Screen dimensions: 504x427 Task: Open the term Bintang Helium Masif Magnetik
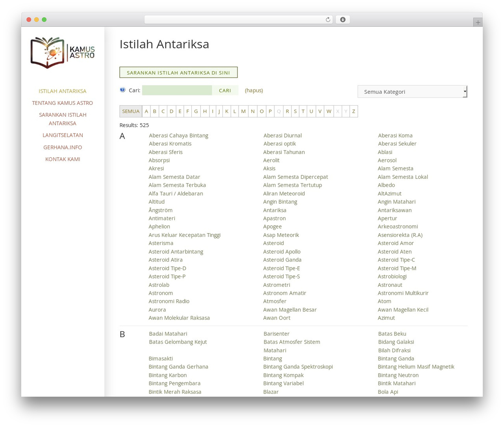point(416,367)
